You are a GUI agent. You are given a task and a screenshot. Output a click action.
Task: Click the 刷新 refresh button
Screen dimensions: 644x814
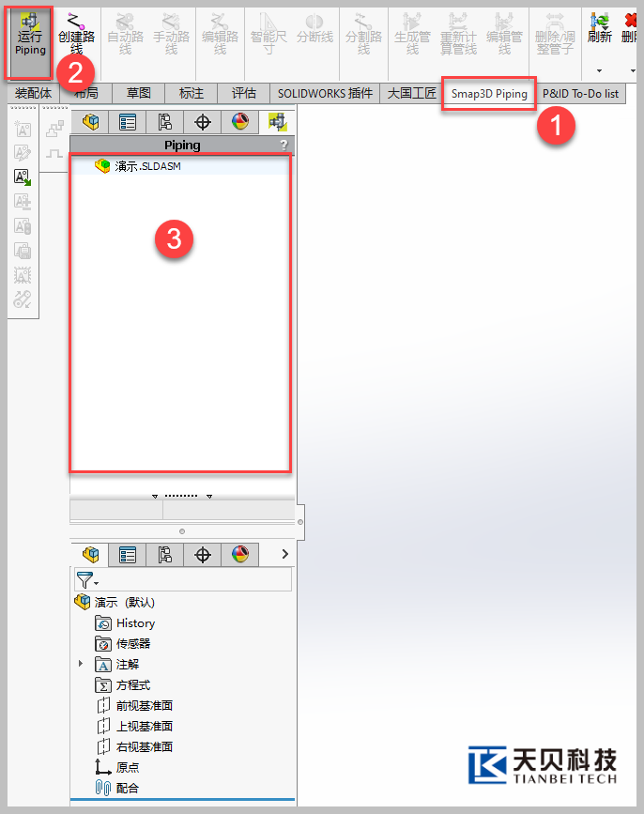point(599,29)
